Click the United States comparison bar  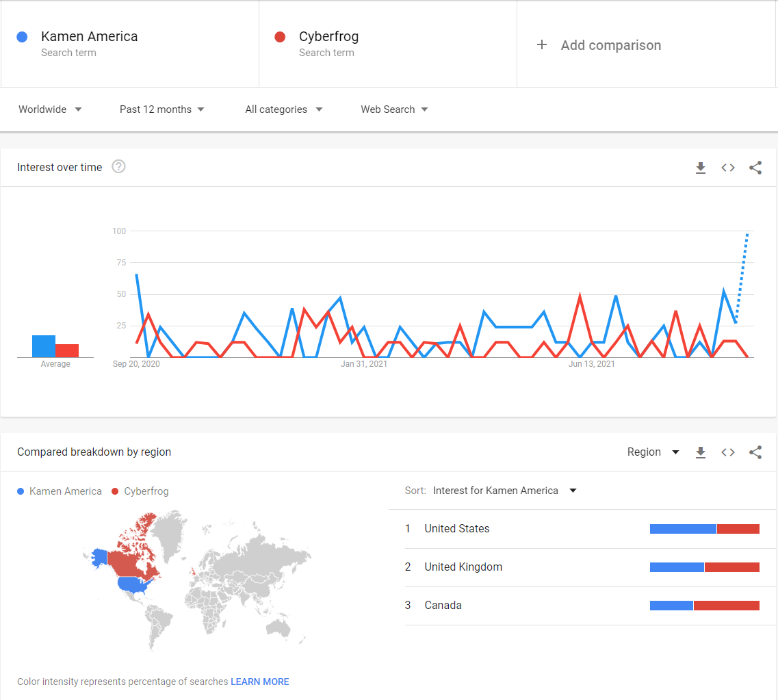coord(705,529)
